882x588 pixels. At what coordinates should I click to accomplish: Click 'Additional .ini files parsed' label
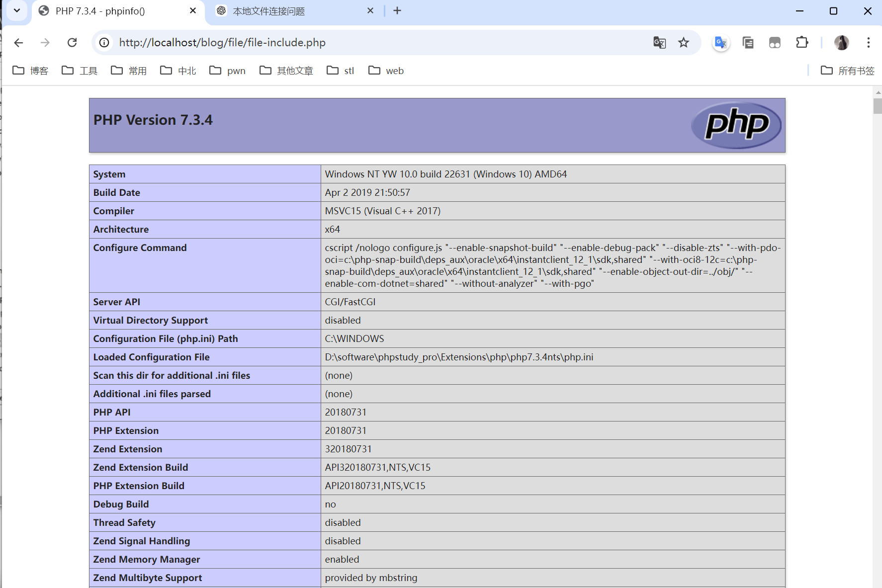click(x=152, y=394)
